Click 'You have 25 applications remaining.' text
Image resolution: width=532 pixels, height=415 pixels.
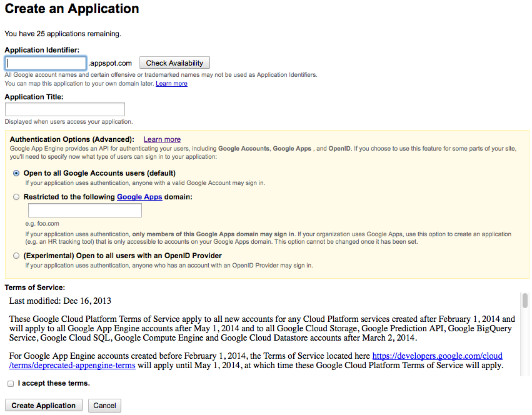coord(63,34)
